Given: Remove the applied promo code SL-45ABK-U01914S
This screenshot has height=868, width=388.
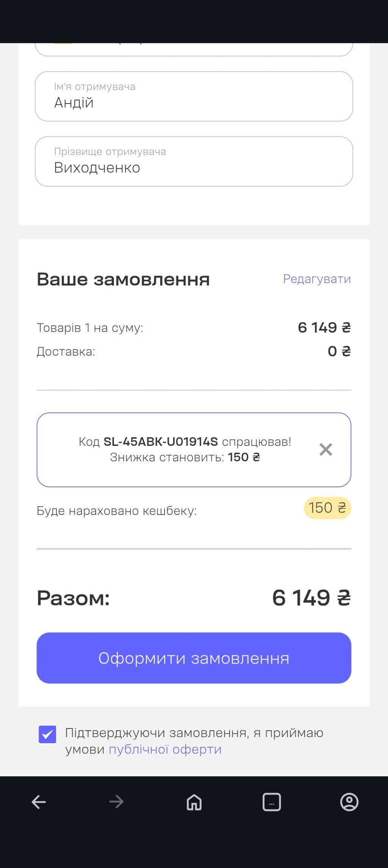Looking at the screenshot, I should pos(325,449).
